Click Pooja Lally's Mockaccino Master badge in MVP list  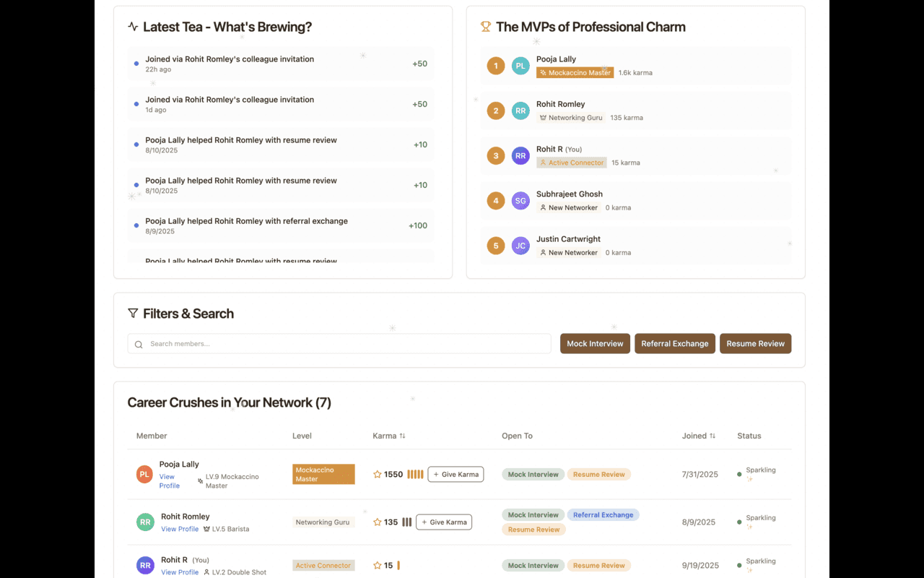(575, 73)
